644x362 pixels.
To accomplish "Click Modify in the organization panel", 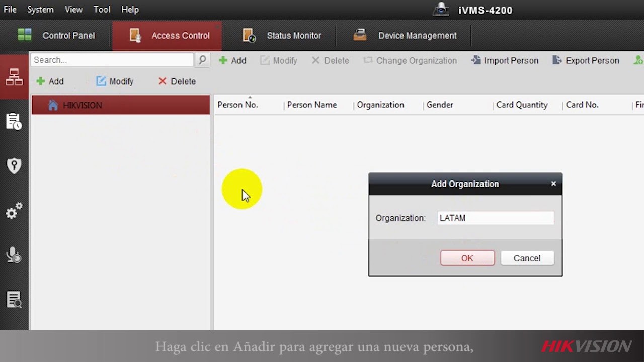I will pyautogui.click(x=115, y=81).
